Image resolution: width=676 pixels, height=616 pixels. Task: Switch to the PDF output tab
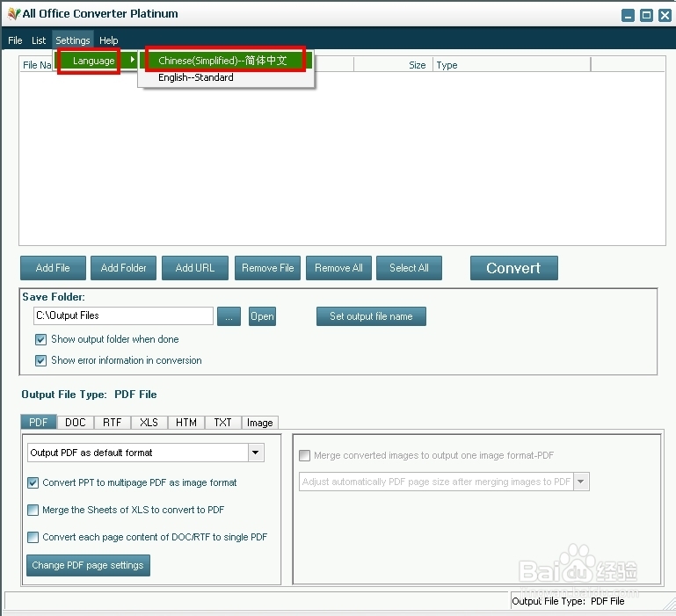coord(39,423)
